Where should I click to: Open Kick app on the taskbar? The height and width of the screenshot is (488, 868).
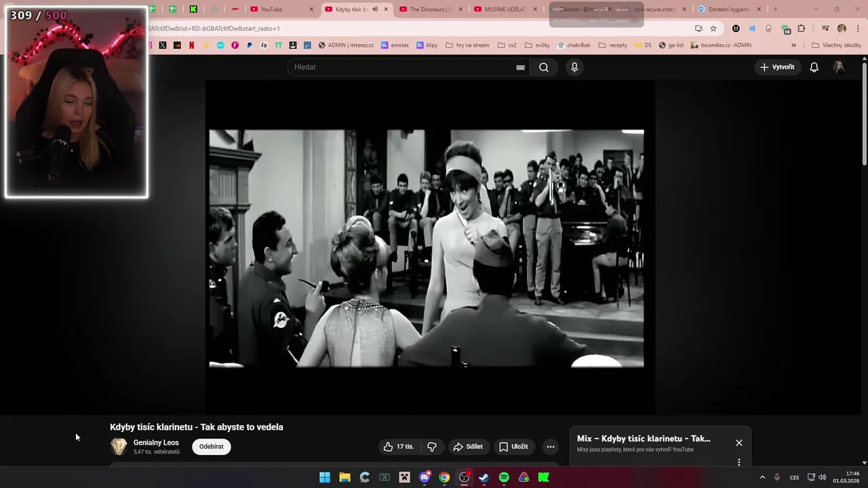[544, 477]
